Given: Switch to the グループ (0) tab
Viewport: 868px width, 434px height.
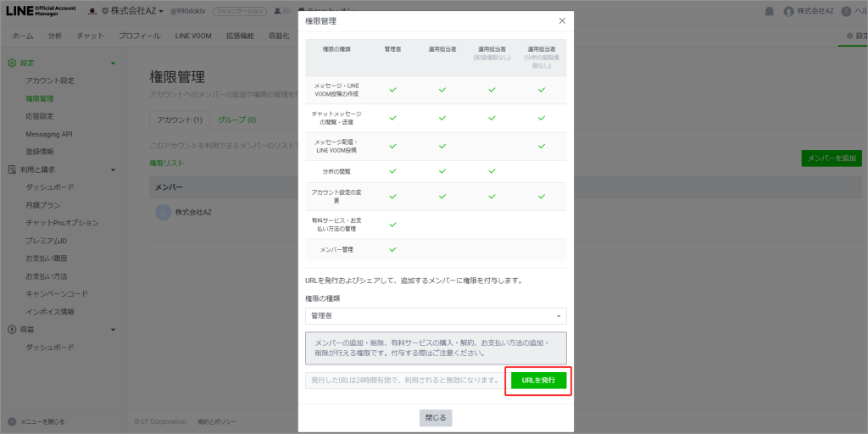Looking at the screenshot, I should tap(237, 120).
